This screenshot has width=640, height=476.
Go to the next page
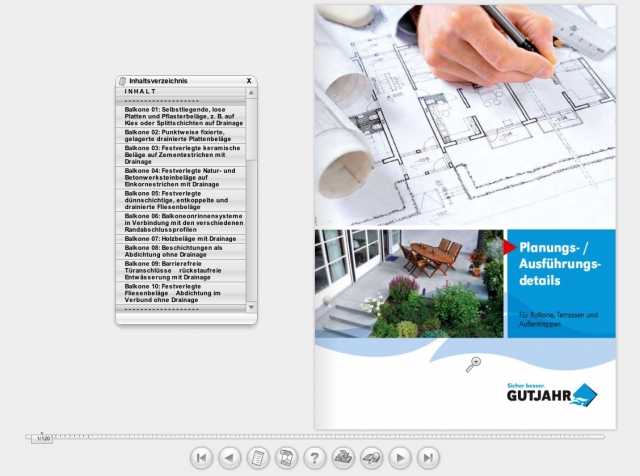click(399, 457)
